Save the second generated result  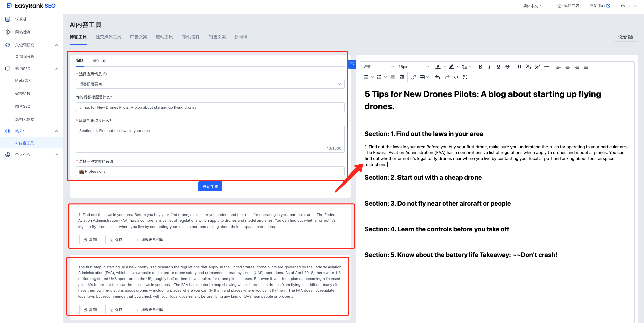(116, 310)
